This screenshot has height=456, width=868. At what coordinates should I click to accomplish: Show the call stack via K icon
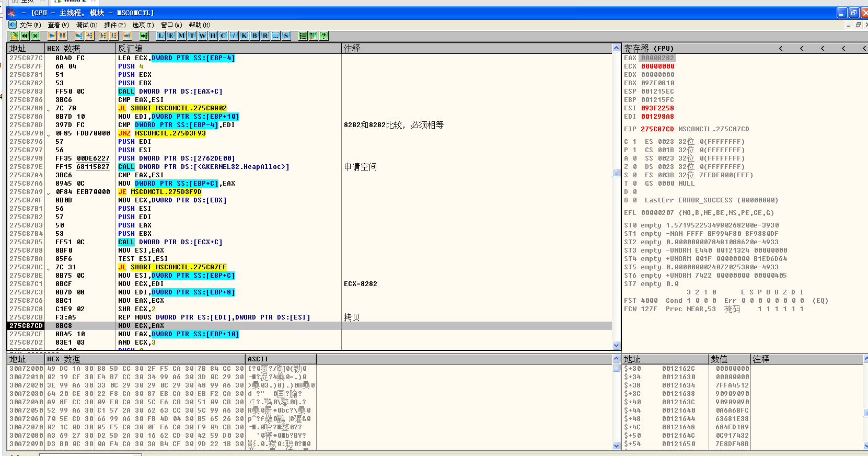coord(244,36)
